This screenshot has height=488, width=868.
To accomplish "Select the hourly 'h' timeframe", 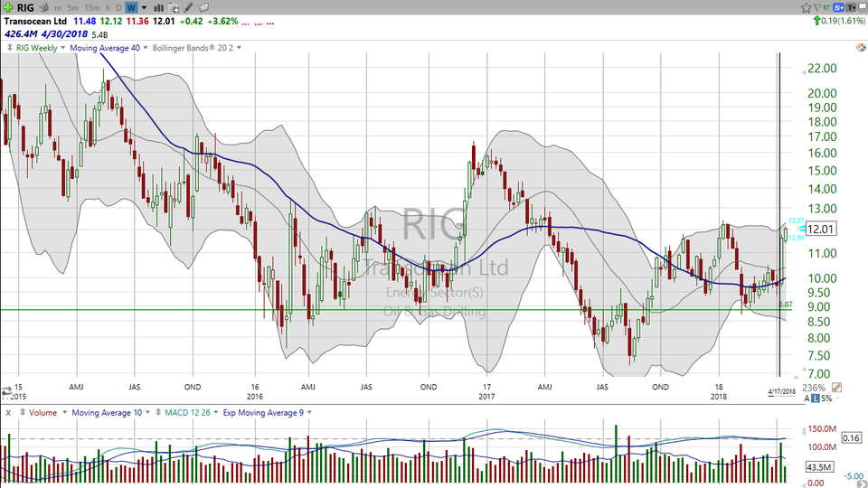I will pos(108,8).
